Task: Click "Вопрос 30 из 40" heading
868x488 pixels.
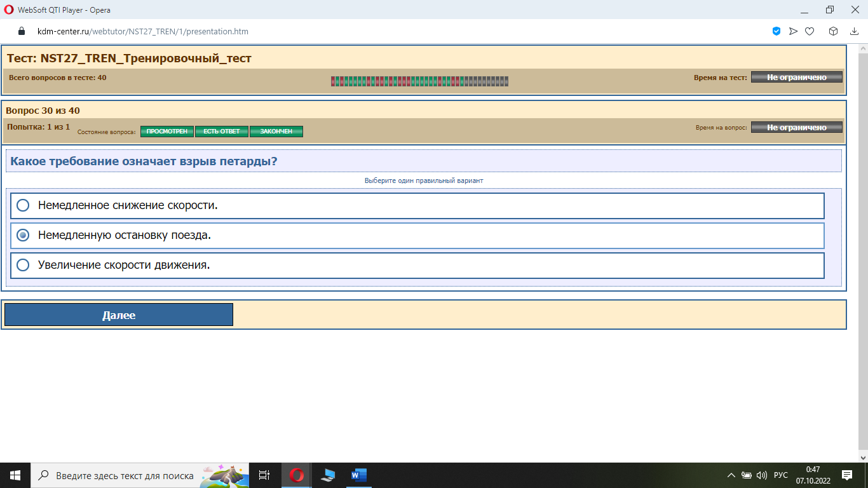Action: pos(43,111)
